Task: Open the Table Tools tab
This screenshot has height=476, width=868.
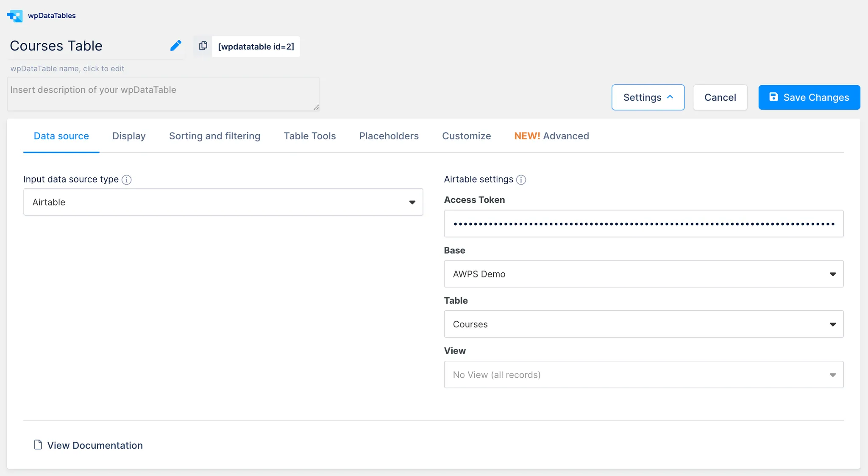Action: 309,136
